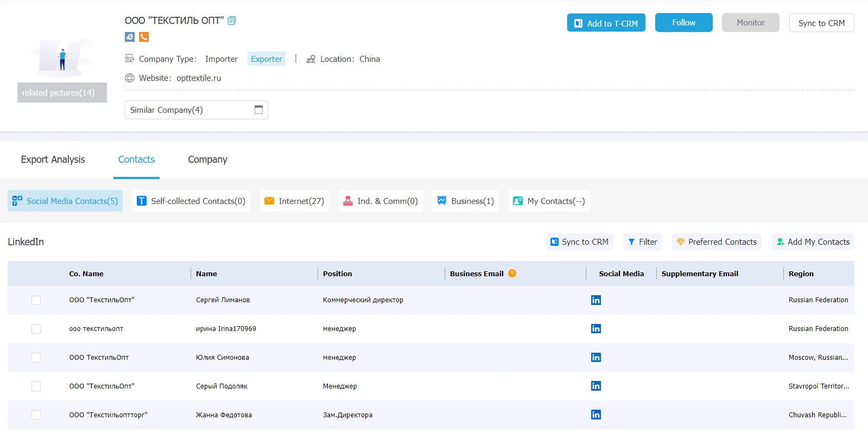Open Жанна Федотова's LinkedIn icon
The width and height of the screenshot is (868, 439).
595,415
